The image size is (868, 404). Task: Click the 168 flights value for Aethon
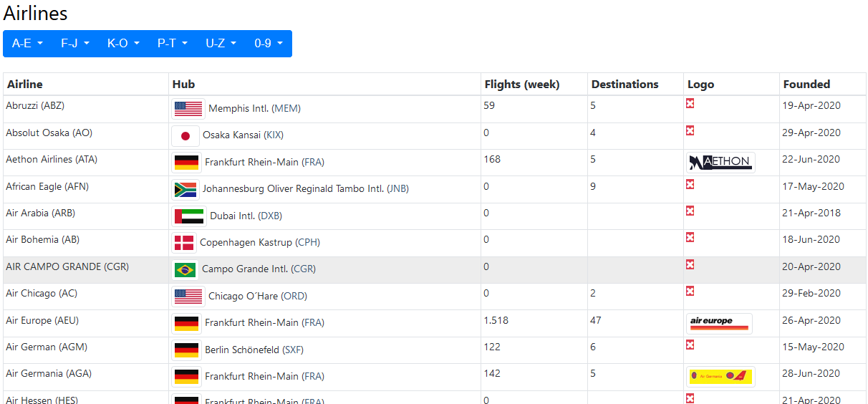(491, 159)
